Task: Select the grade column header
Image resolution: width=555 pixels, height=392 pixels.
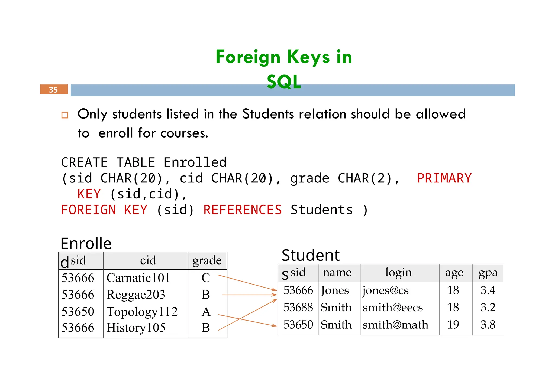Action: pyautogui.click(x=207, y=261)
